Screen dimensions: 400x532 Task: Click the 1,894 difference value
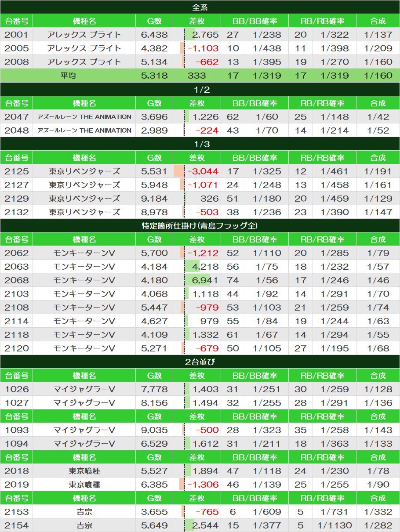click(205, 470)
